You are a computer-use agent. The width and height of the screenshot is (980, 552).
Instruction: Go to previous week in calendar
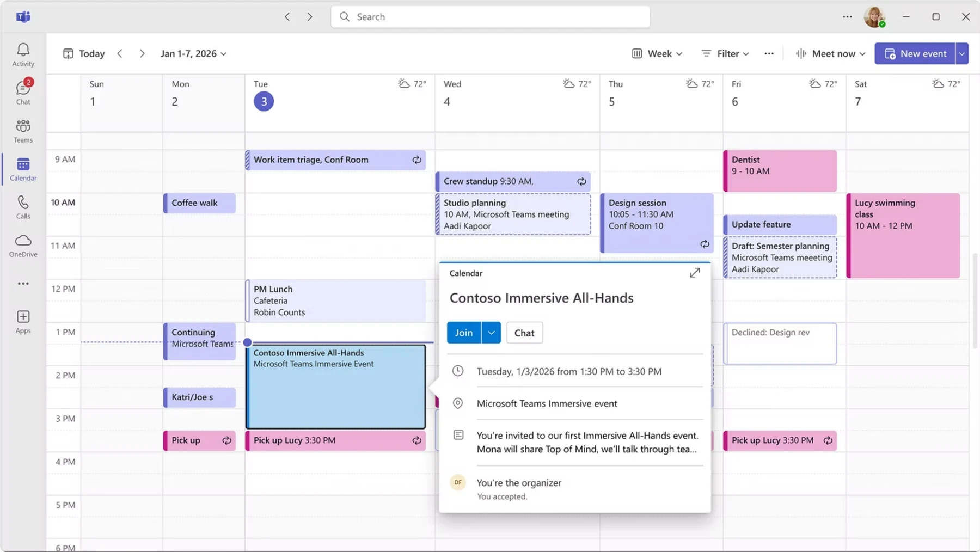[120, 53]
